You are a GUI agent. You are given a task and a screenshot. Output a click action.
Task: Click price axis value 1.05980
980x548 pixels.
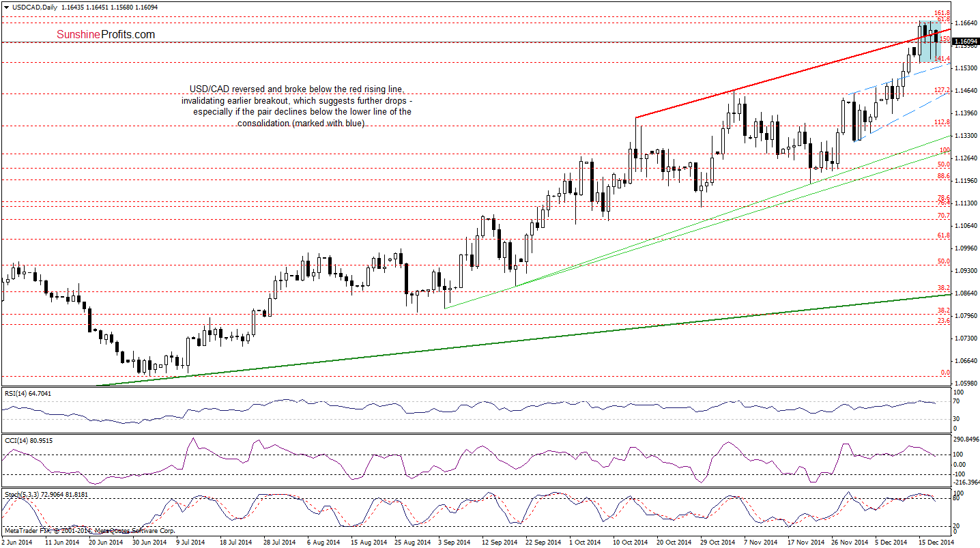(966, 384)
